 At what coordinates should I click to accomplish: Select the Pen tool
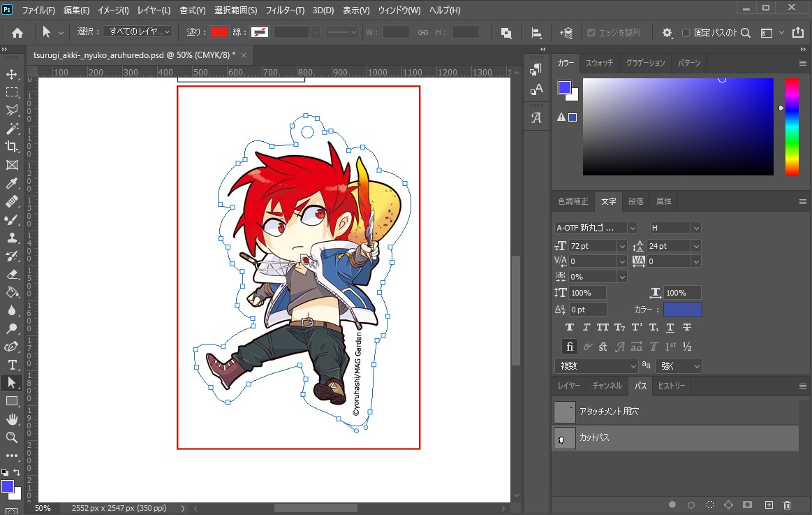click(11, 347)
